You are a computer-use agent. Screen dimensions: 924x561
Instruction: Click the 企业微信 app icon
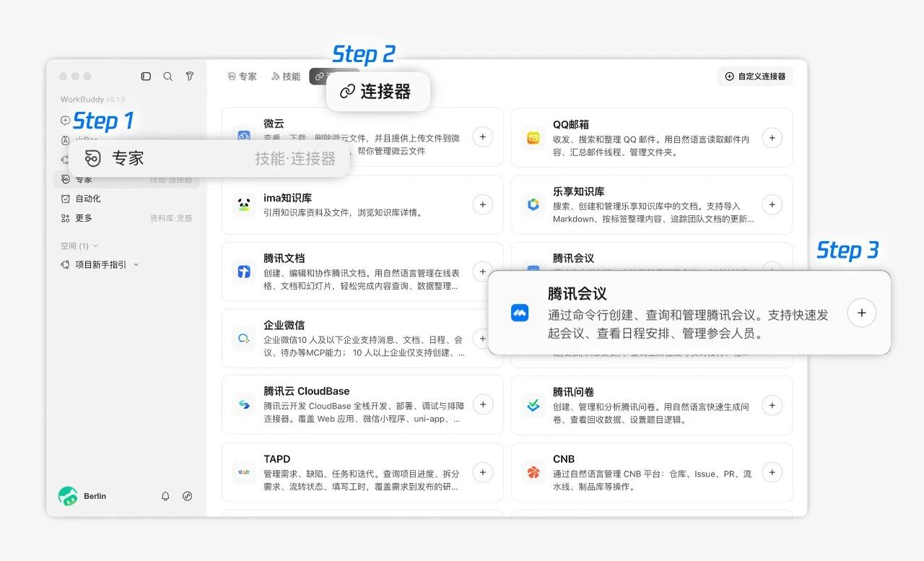[244, 338]
